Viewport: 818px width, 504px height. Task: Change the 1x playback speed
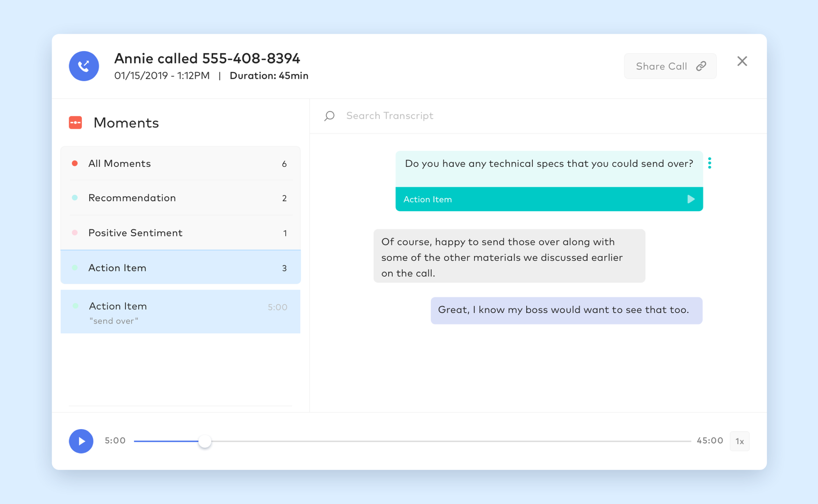click(x=740, y=441)
